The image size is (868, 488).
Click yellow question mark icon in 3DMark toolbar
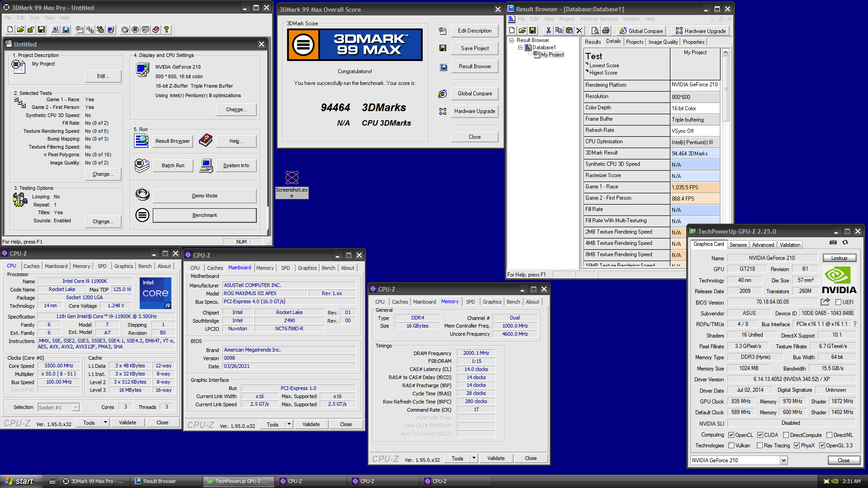(166, 30)
